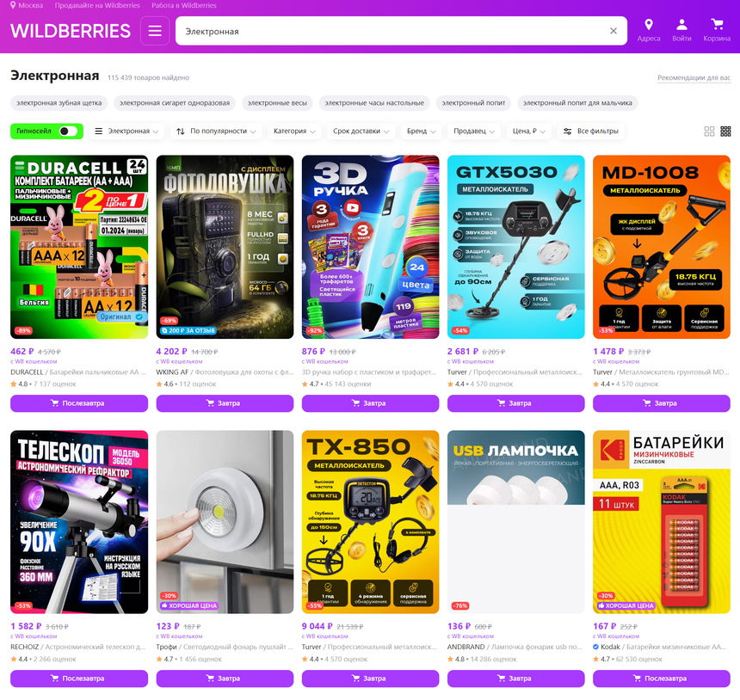Click the 9 044 ₽ TX-850 price
This screenshot has width=740, height=700.
pyautogui.click(x=317, y=626)
